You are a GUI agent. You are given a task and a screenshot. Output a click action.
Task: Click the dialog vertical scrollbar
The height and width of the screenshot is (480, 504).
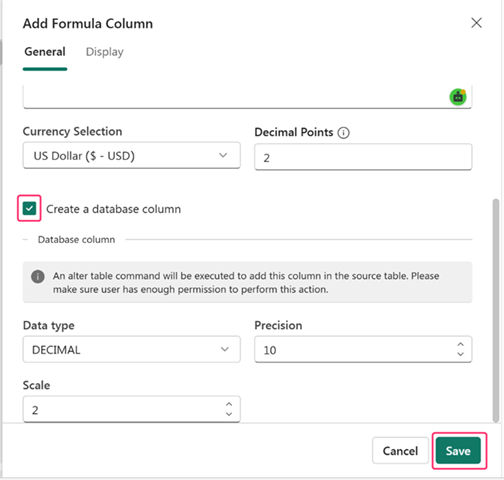496,311
